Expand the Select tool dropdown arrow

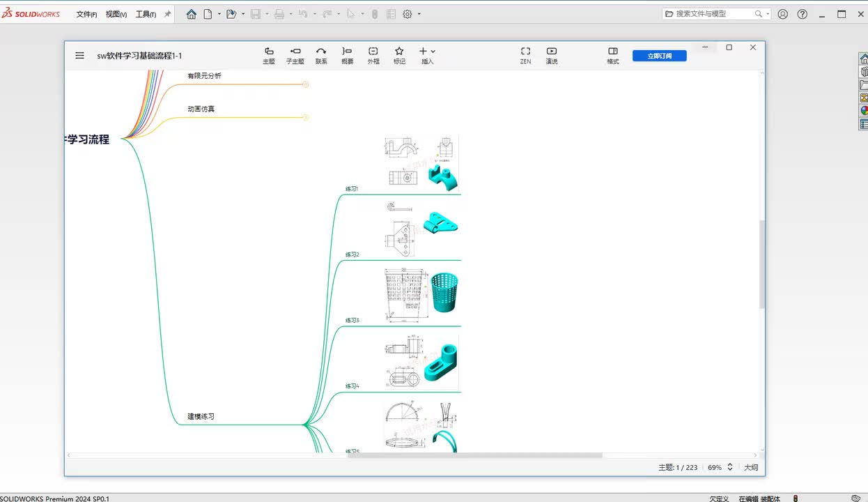click(x=362, y=14)
